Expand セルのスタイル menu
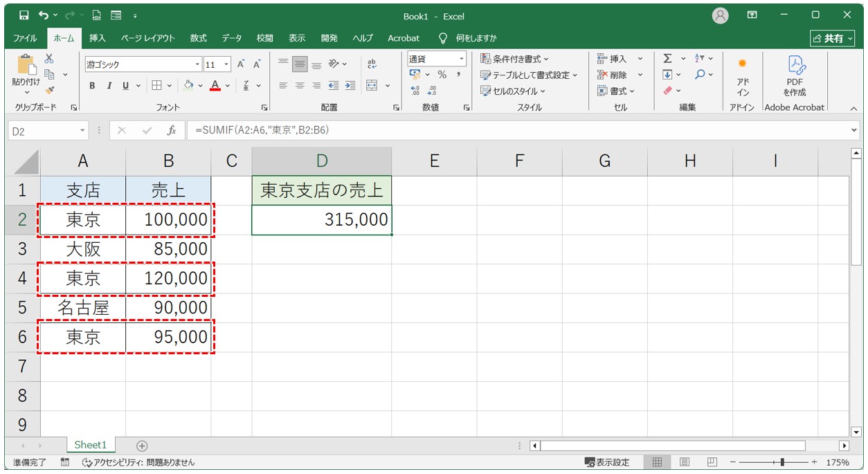Screen dimensions: 868x474 pos(513,91)
